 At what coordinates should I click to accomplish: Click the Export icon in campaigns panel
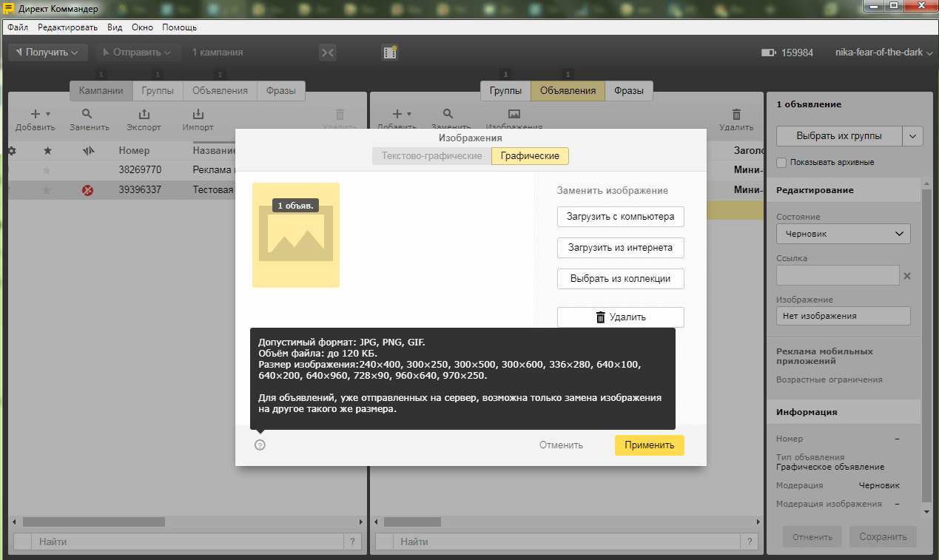tap(144, 120)
